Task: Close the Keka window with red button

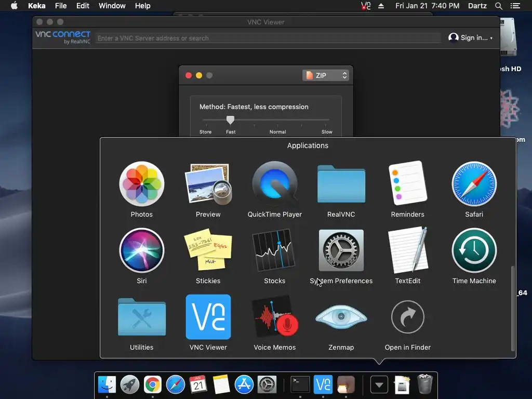Action: pyautogui.click(x=189, y=75)
